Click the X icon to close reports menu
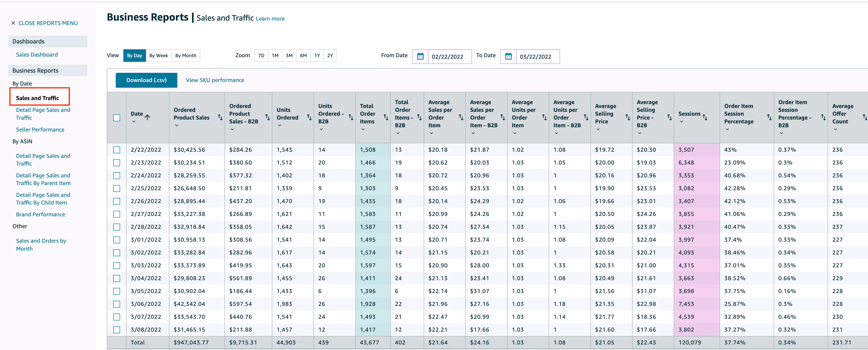The height and width of the screenshot is (350, 868). (13, 23)
